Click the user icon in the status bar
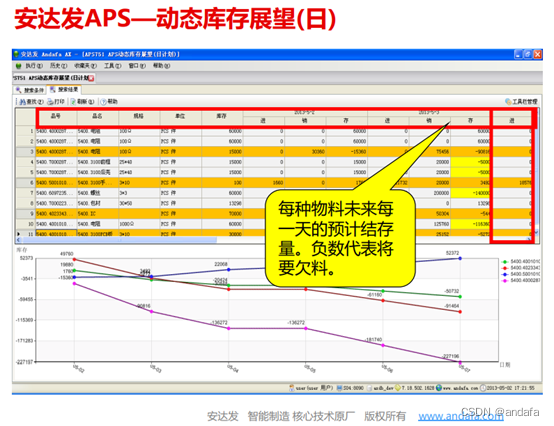Screen dimensions: 554x426 [x=292, y=388]
